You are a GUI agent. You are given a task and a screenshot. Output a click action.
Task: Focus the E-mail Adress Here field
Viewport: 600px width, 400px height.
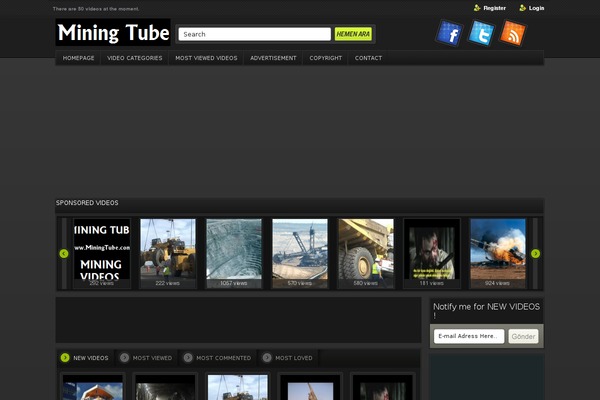point(469,336)
